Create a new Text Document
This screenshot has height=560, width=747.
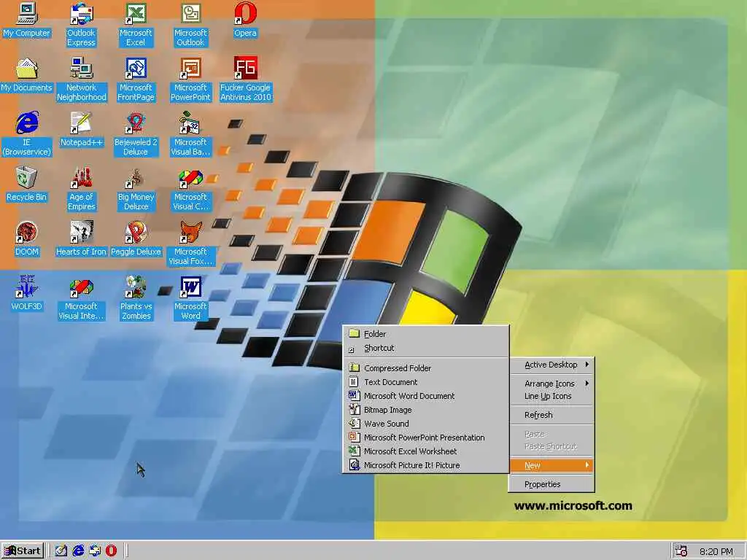point(425,382)
